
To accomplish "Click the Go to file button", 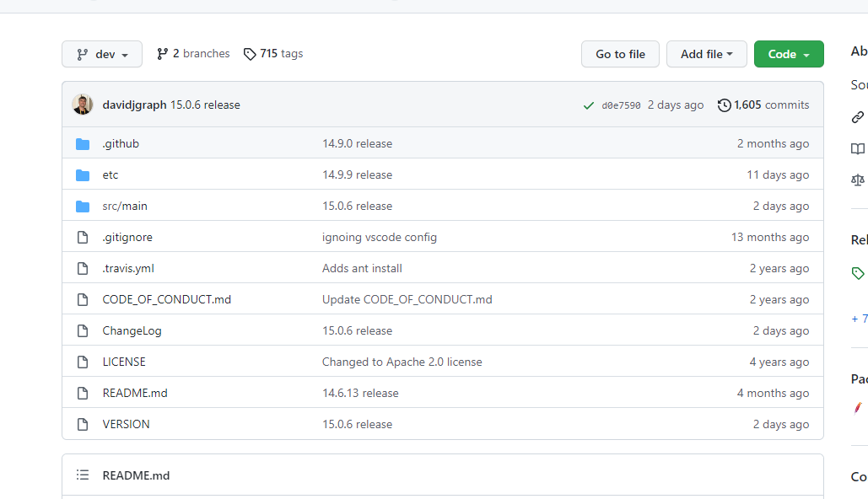I will pos(620,54).
